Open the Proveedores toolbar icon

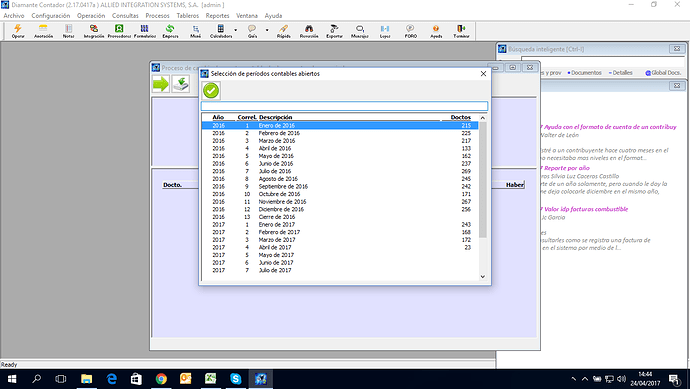coord(119,31)
